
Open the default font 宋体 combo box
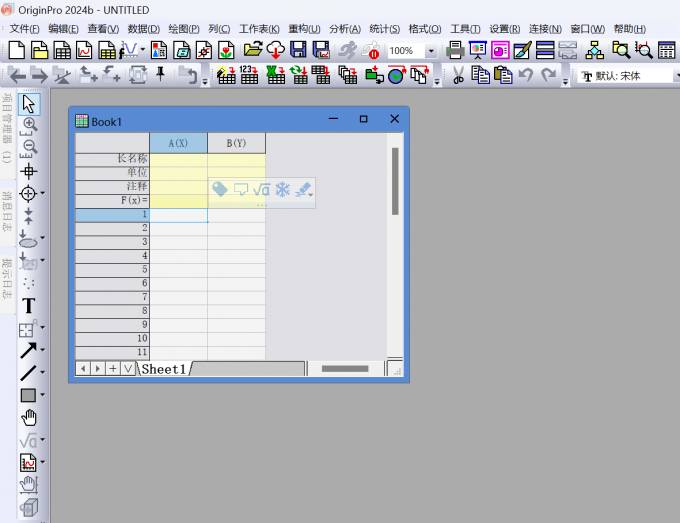[629, 76]
